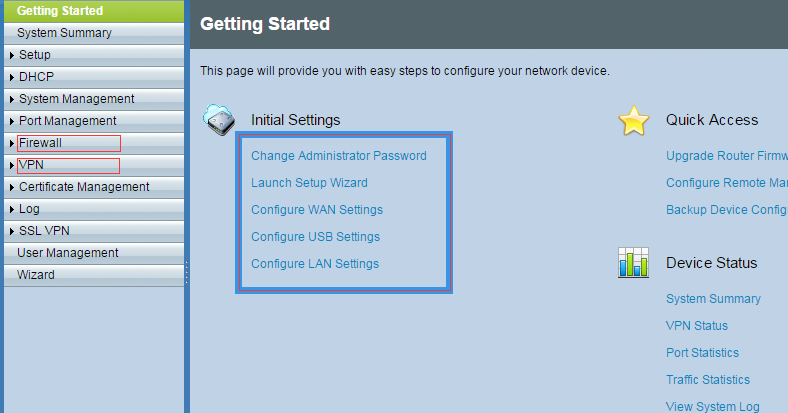The height and width of the screenshot is (413, 788).
Task: Click the Quick Access yellow star icon
Action: (x=634, y=121)
